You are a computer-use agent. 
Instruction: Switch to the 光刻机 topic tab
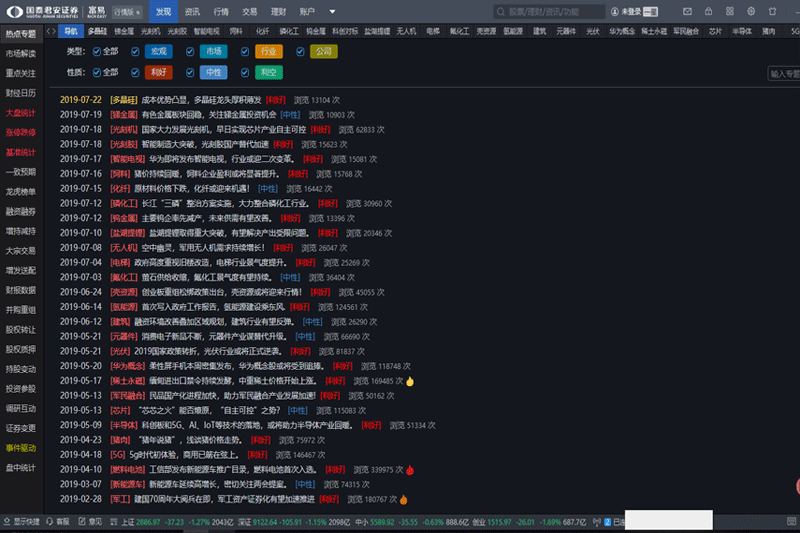pos(151,31)
